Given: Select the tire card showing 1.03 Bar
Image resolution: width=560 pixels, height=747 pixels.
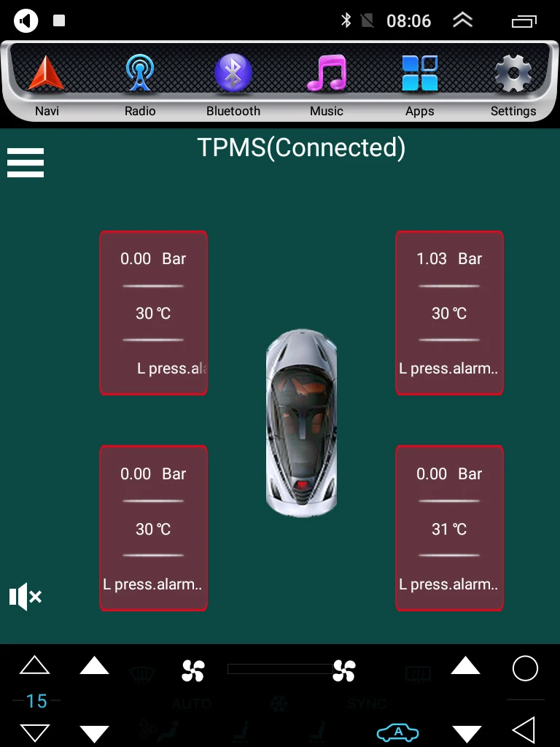Looking at the screenshot, I should pos(449,313).
